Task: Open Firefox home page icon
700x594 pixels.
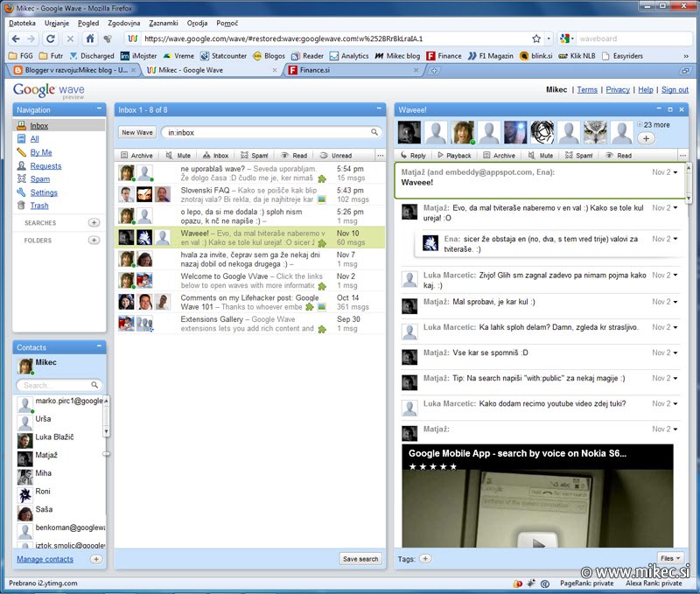Action: (90, 38)
